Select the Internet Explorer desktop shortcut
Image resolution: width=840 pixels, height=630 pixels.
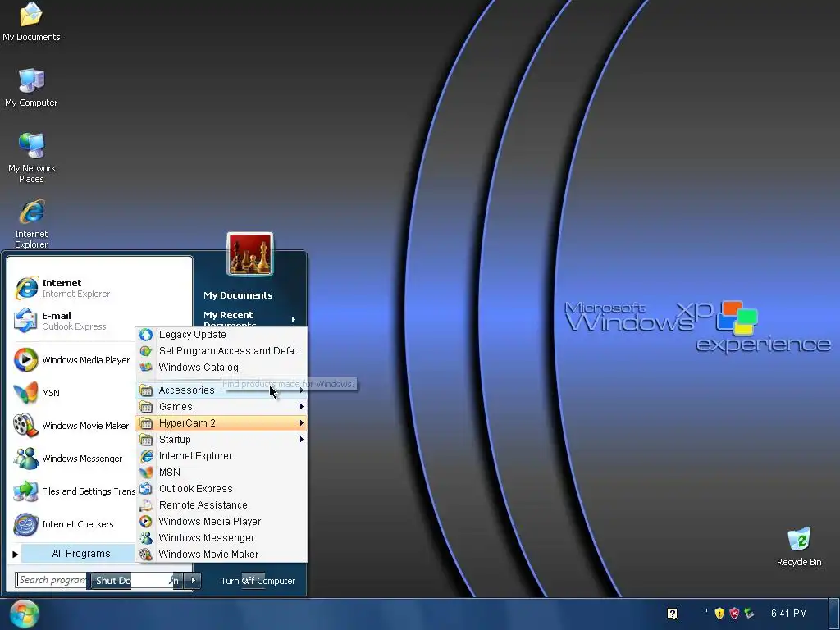click(31, 224)
